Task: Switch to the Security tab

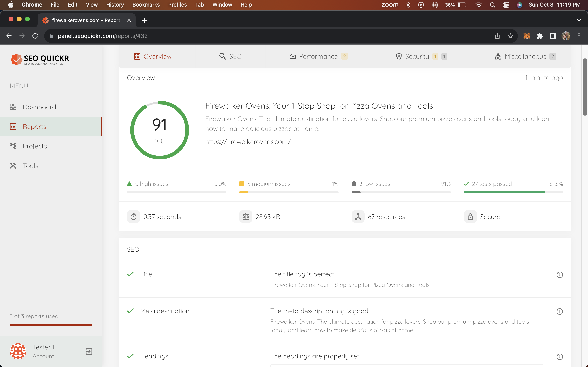Action: click(417, 56)
